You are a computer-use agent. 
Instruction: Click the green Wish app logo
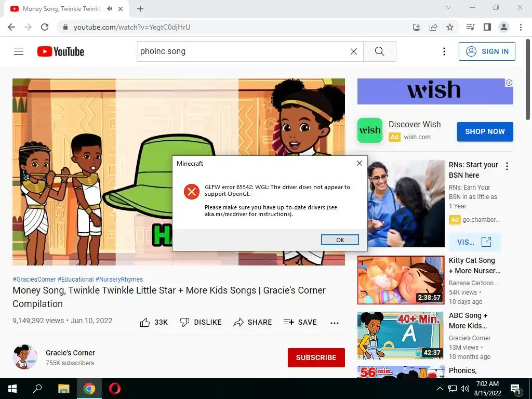point(370,130)
